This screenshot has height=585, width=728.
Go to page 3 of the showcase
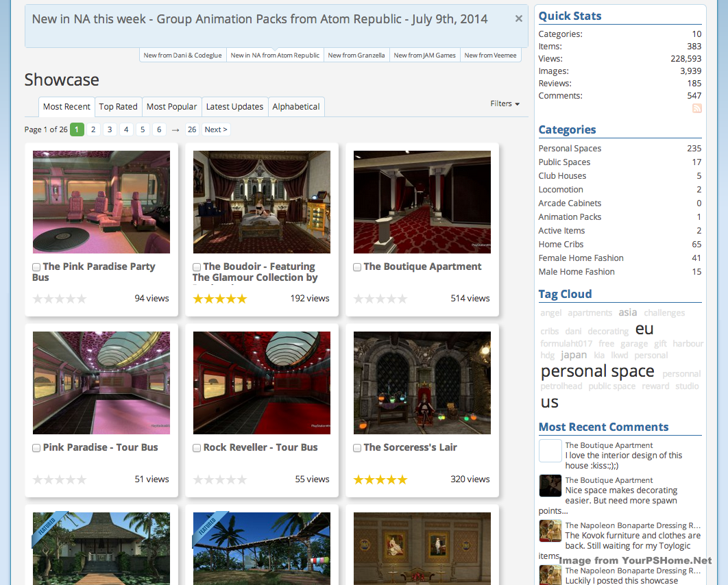[110, 129]
